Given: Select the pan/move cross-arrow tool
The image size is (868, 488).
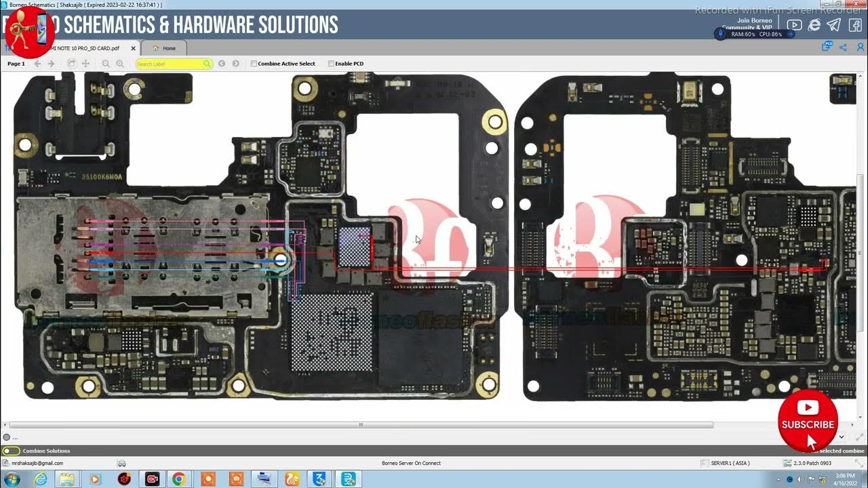Looking at the screenshot, I should click(x=86, y=64).
